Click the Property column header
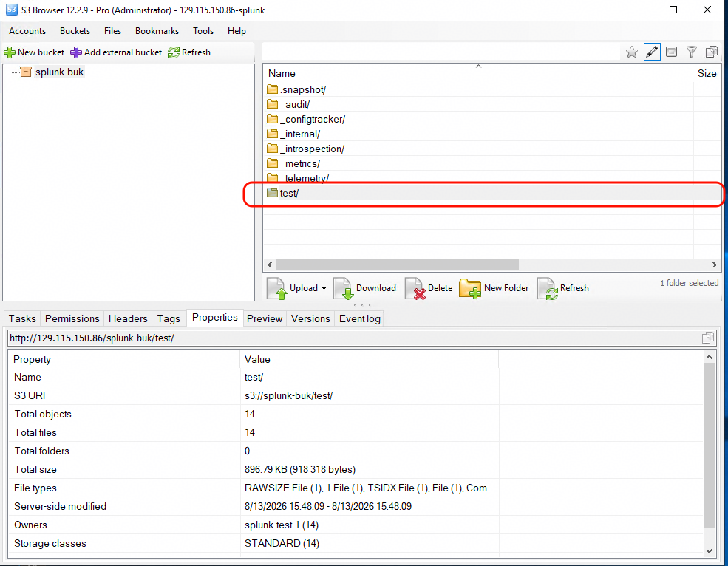The height and width of the screenshot is (566, 728). [124, 359]
